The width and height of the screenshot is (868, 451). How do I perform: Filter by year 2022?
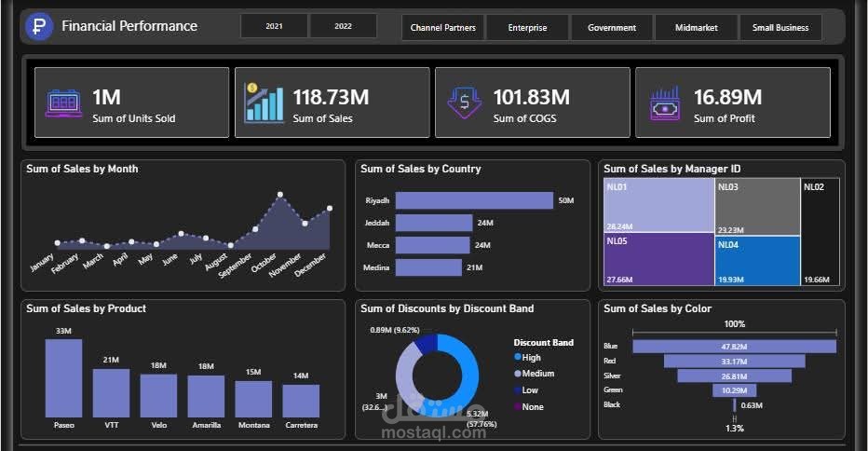pos(344,26)
